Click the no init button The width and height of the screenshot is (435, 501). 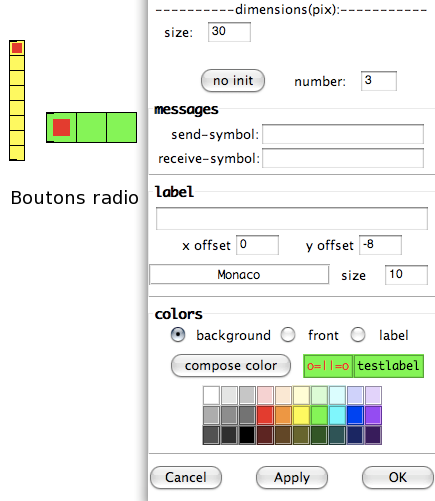tap(233, 81)
